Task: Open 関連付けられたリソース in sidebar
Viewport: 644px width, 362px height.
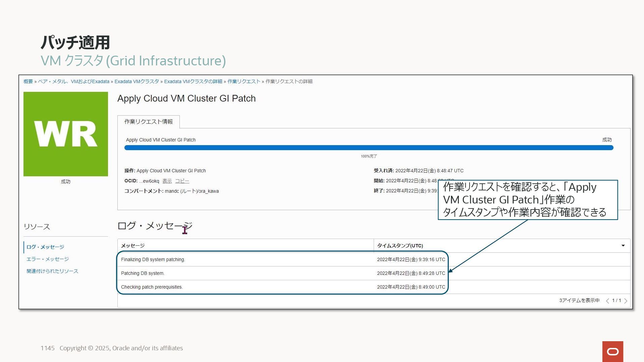Action: coord(52,271)
